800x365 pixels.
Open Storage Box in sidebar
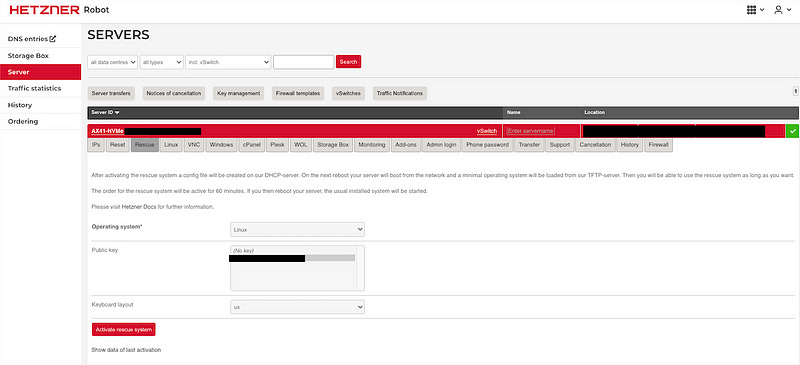[28, 56]
